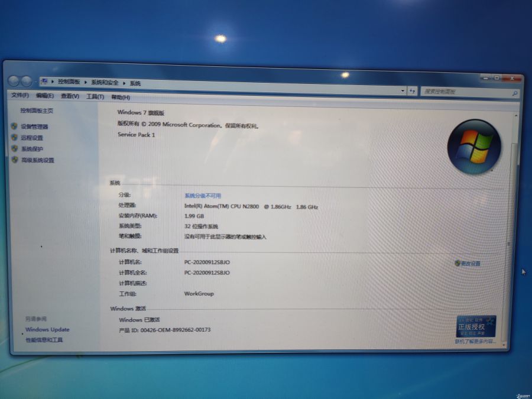The width and height of the screenshot is (532, 399).
Task: Open 设备管理器 from the sidebar
Action: point(34,126)
